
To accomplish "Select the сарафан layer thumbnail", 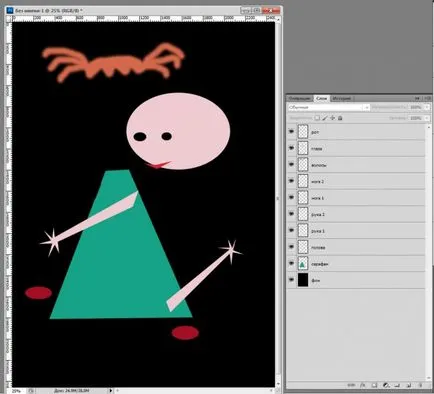I will coord(303,264).
